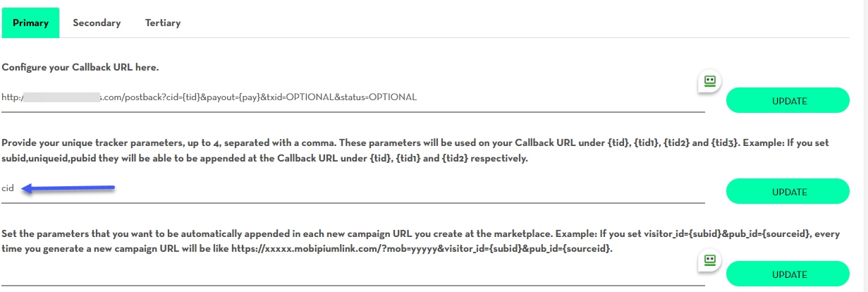Click the 'Configure your Callback URL here.' heading
Image resolution: width=868 pixels, height=292 pixels.
tap(80, 68)
